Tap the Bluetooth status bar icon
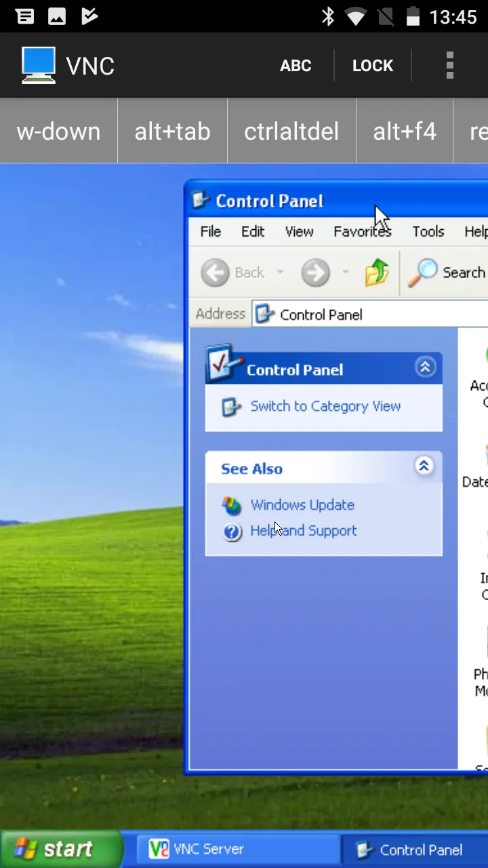This screenshot has width=488, height=868. pyautogui.click(x=328, y=17)
